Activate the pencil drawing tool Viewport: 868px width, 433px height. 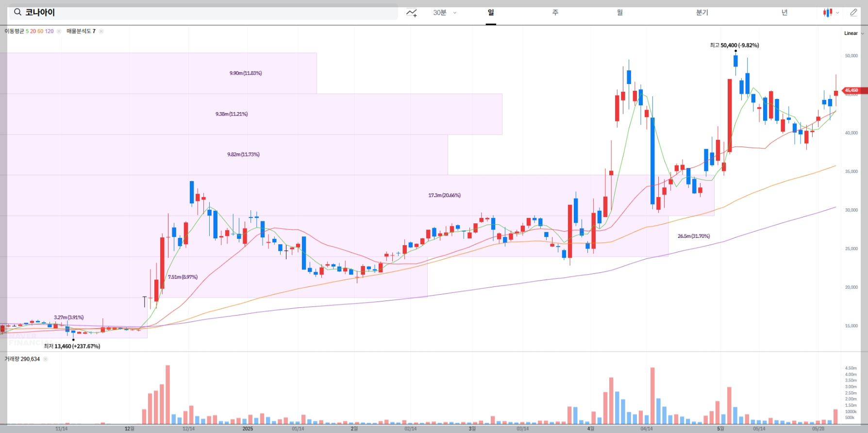click(853, 13)
